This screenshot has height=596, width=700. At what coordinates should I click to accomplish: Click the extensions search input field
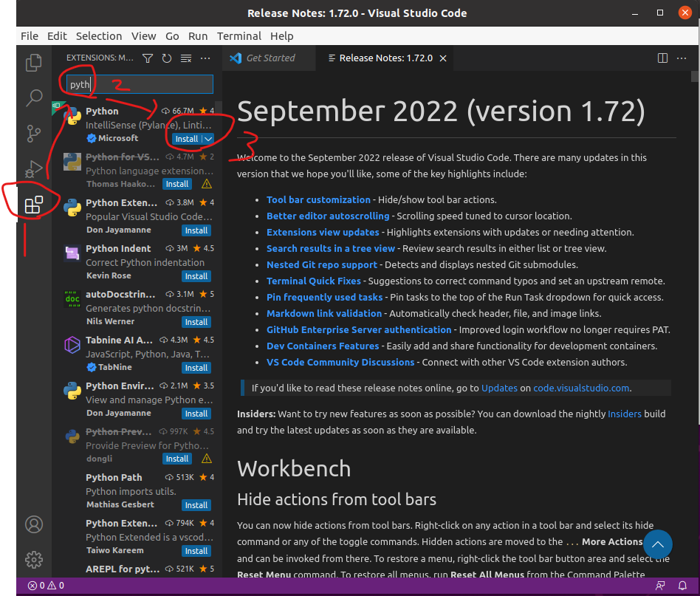(x=140, y=84)
